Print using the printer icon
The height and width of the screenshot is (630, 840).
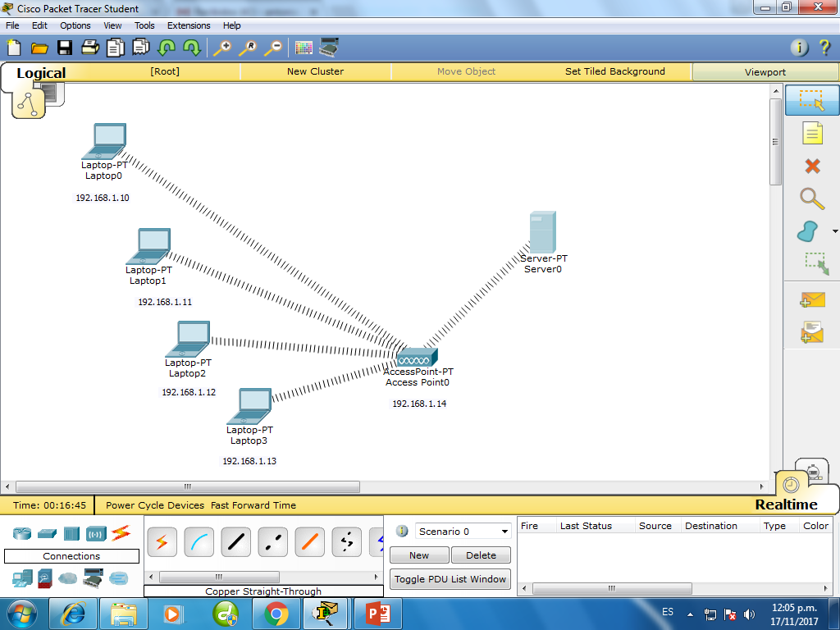pos(90,48)
